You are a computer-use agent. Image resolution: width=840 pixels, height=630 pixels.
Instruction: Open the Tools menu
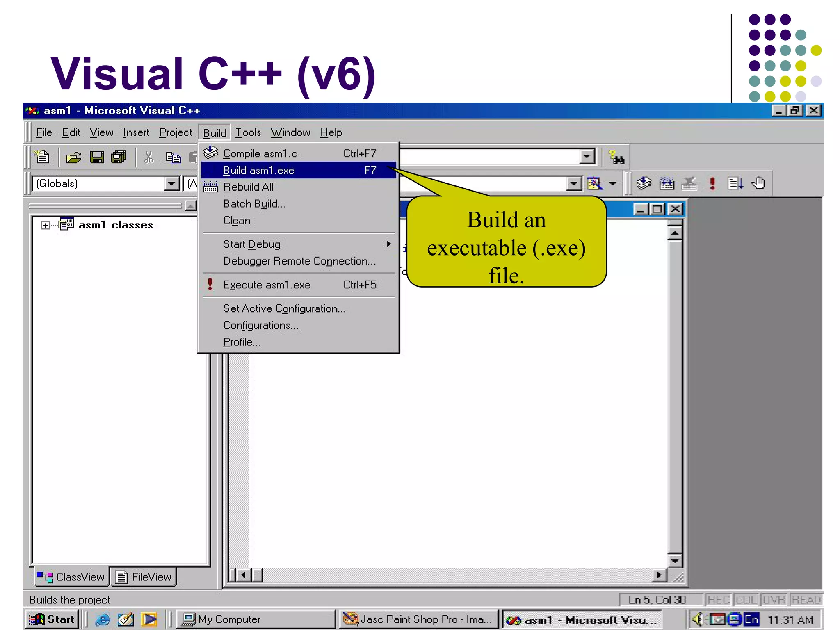point(248,132)
